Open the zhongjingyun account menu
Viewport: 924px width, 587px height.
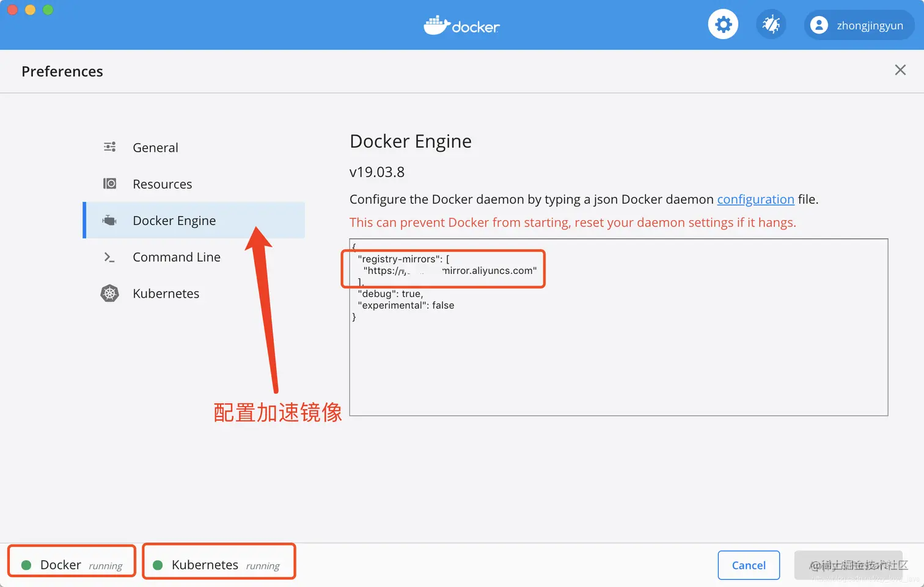point(859,25)
